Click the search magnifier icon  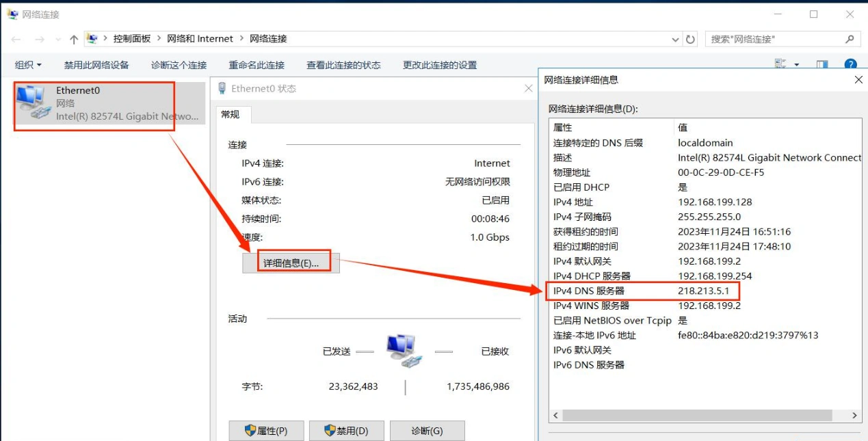coord(848,39)
